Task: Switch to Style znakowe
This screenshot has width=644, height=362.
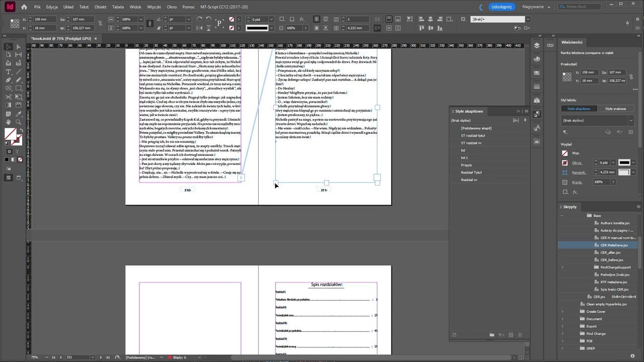Action: (x=615, y=109)
